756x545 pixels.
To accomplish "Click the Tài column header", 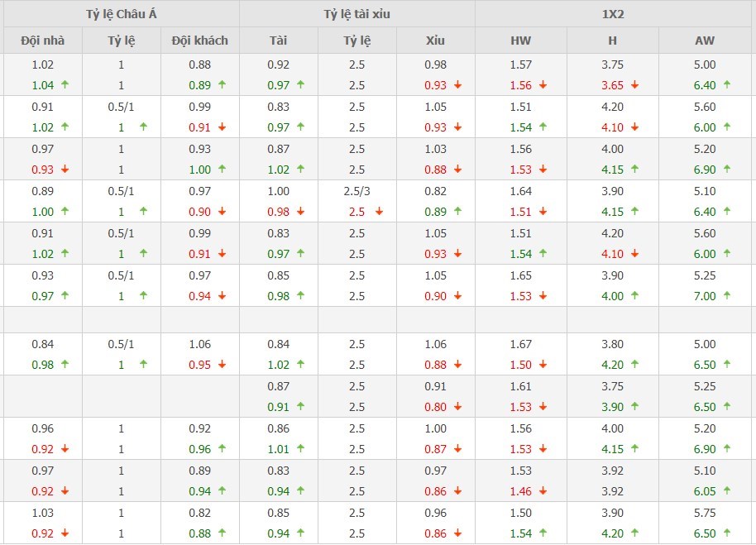I will click(x=279, y=40).
